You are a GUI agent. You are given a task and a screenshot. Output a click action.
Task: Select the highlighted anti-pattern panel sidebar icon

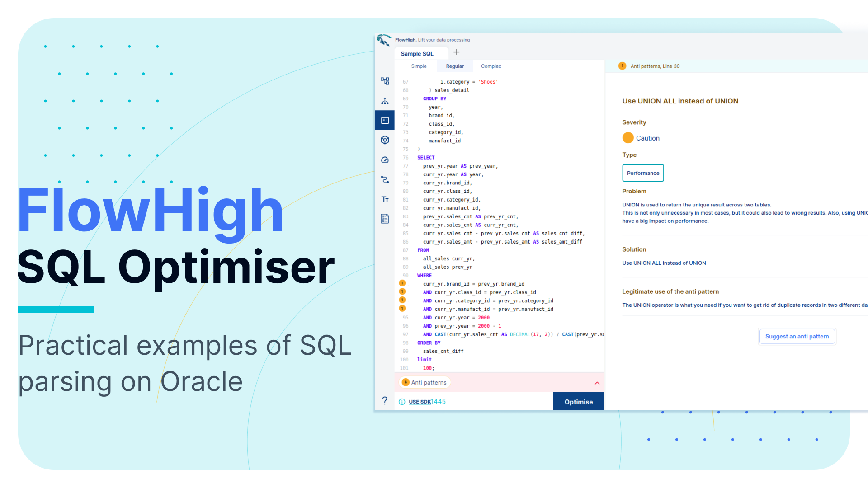point(385,121)
